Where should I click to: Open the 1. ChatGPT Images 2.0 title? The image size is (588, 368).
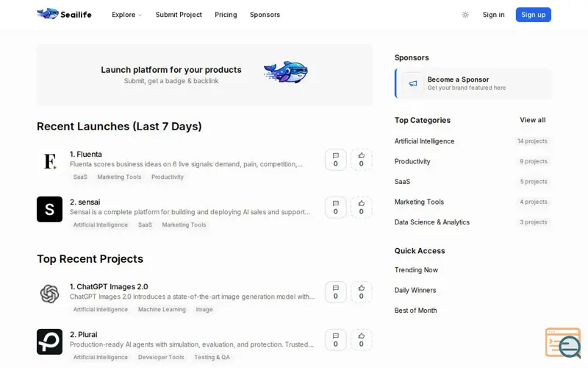[109, 286]
